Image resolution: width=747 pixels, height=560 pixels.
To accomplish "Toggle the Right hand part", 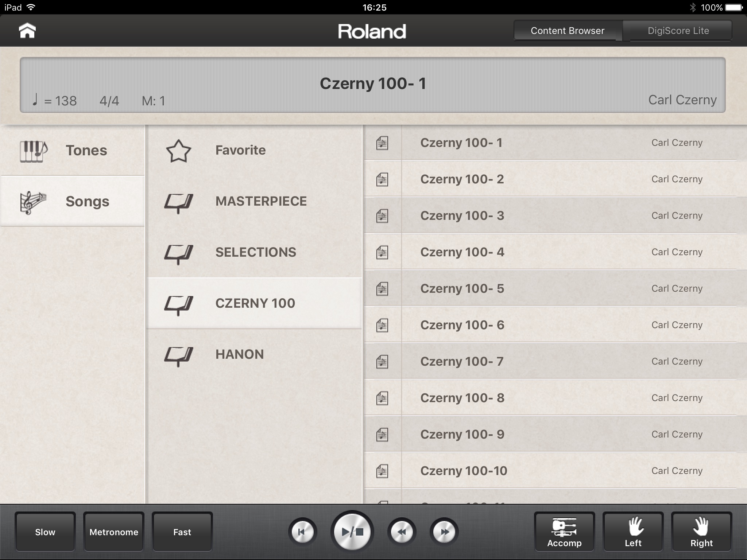I will (x=701, y=532).
